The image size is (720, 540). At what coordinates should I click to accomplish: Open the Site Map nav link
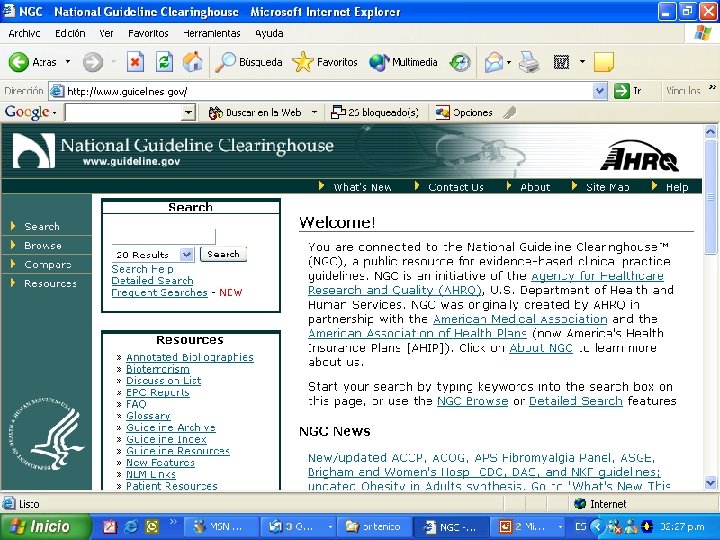pyautogui.click(x=607, y=187)
